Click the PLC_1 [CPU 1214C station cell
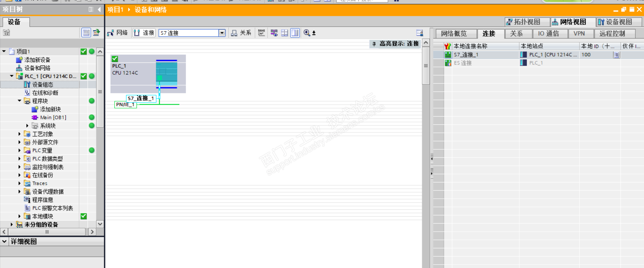The image size is (644, 268). [x=549, y=55]
